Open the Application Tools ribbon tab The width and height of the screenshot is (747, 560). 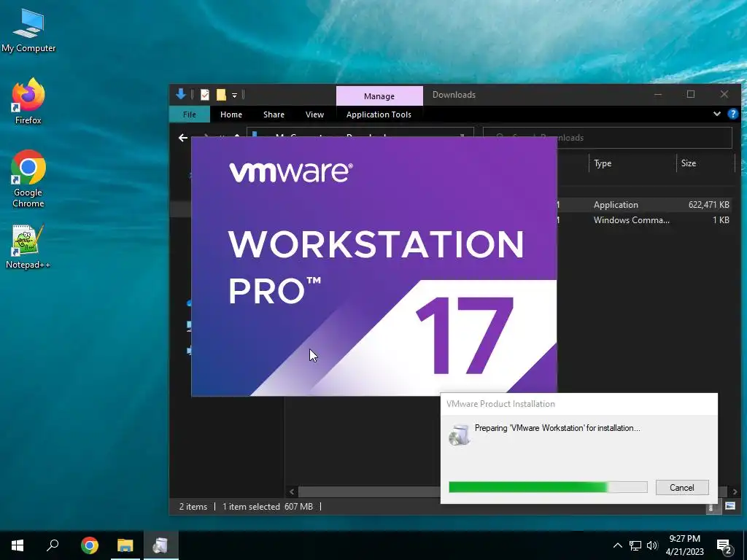coord(379,114)
